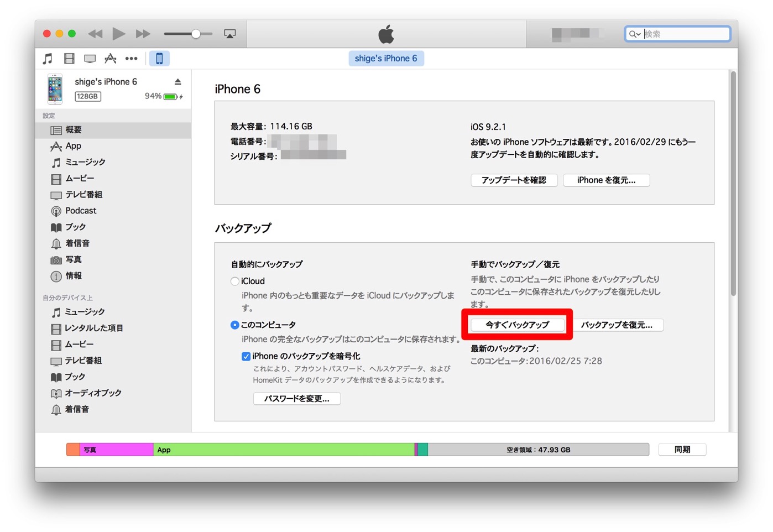773x532 pixels.
Task: Open ムービー under settings
Action: coord(113,179)
